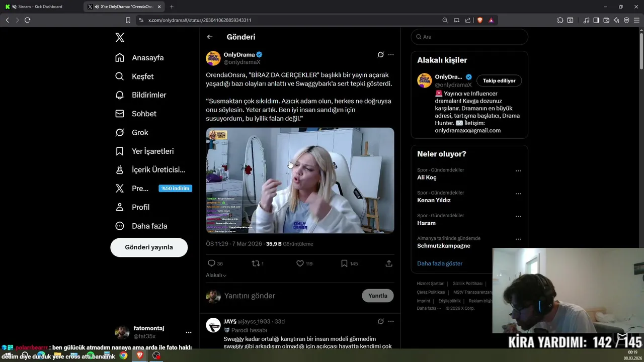Open Hizmet Şartları footer link
644x362 pixels.
431,284
